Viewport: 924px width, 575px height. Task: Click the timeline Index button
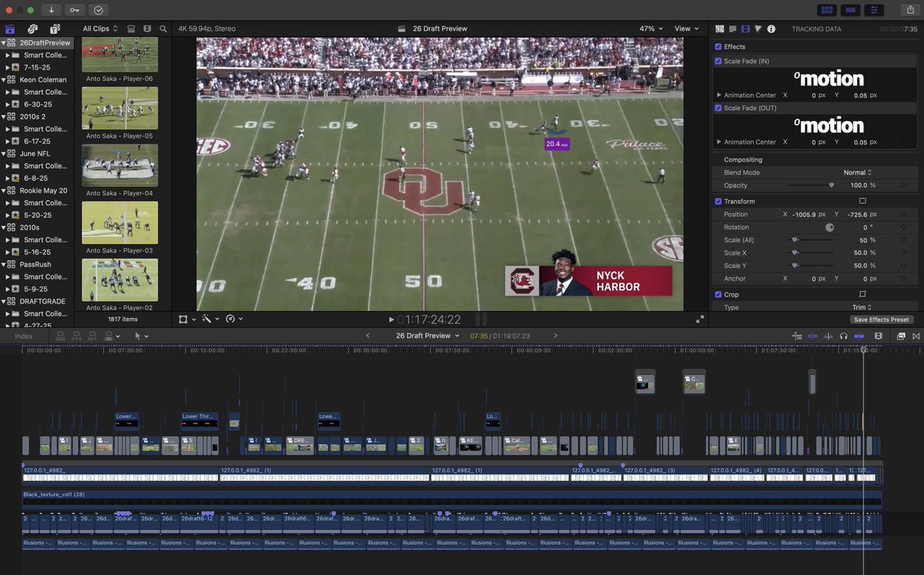(24, 336)
